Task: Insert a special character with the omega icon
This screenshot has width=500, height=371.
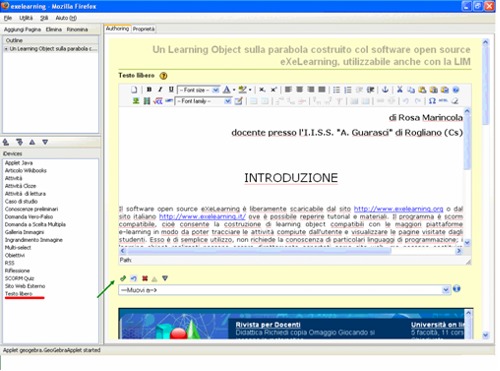Action: (x=432, y=101)
